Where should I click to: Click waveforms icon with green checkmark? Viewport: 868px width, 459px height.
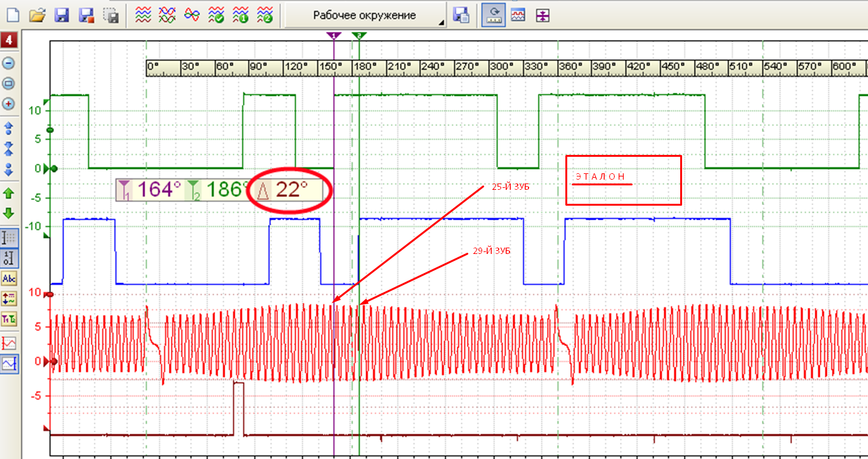click(x=216, y=15)
